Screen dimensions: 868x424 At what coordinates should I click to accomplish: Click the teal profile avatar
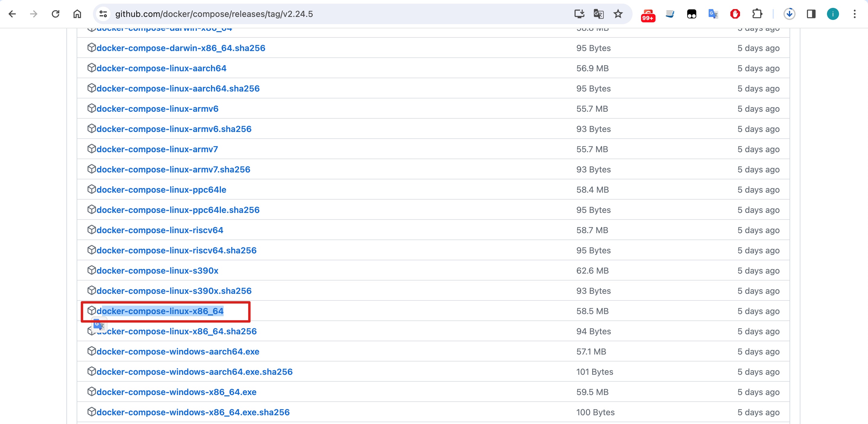coord(833,14)
